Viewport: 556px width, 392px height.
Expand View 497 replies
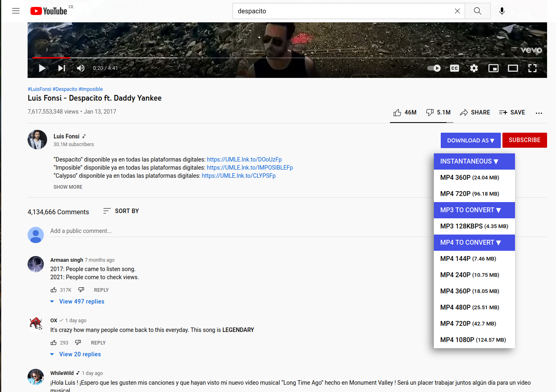click(77, 302)
